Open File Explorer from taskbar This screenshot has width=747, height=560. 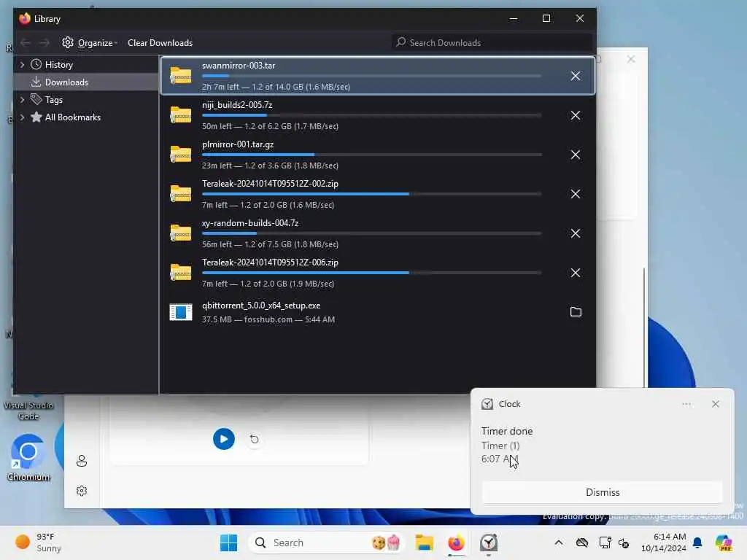[424, 542]
